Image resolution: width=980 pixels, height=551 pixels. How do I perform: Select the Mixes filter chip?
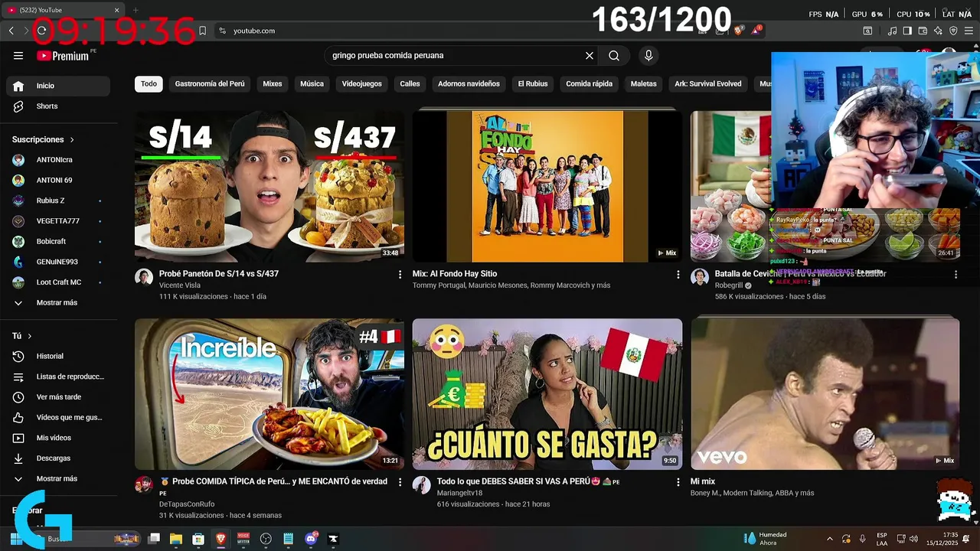(x=273, y=83)
